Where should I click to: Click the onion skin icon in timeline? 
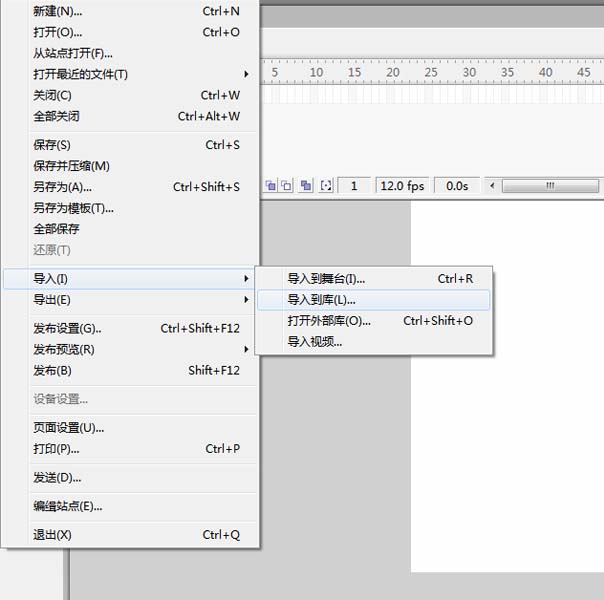pyautogui.click(x=271, y=186)
